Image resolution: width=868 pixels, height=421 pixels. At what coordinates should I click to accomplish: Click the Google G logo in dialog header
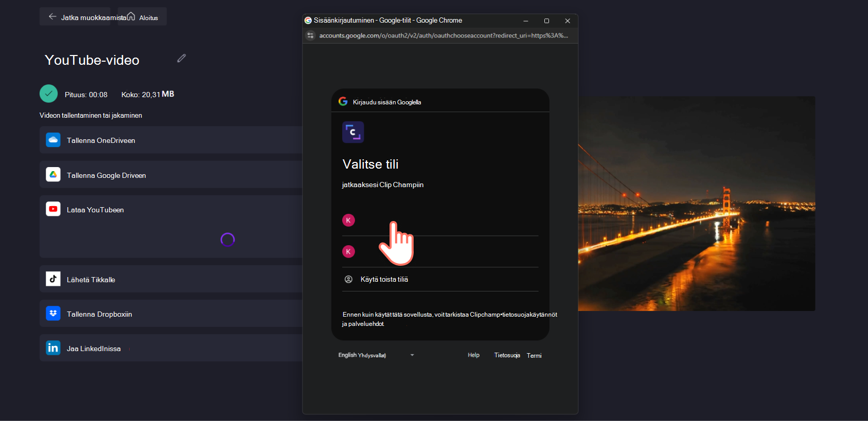[343, 101]
